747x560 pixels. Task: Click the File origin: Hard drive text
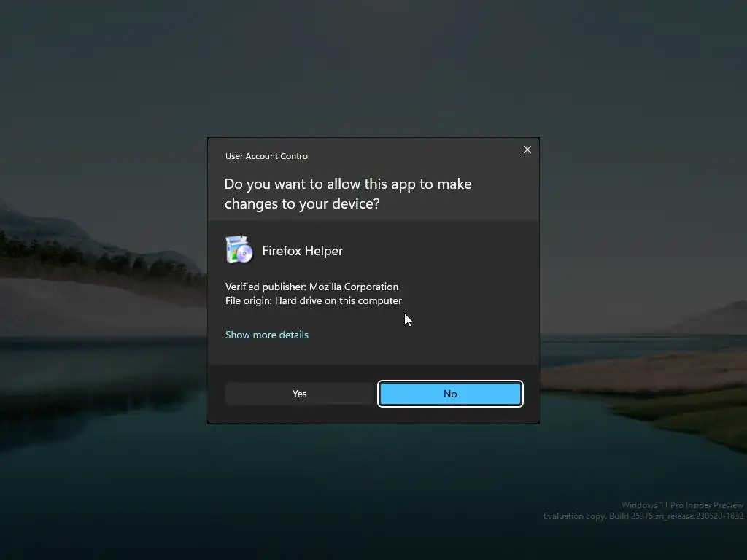[x=314, y=301]
